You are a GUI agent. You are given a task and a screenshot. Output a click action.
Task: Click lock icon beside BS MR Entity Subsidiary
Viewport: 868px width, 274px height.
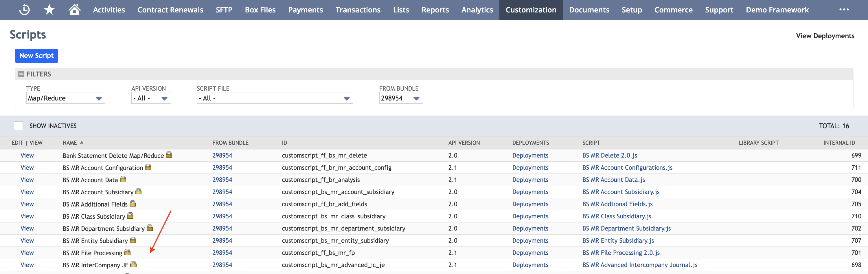[133, 240]
